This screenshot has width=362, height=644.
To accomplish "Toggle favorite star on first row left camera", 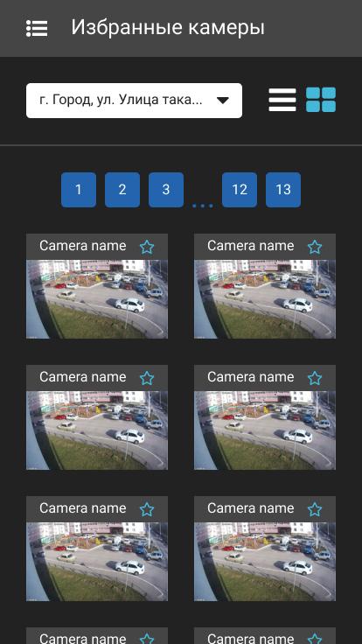I will [x=147, y=248].
